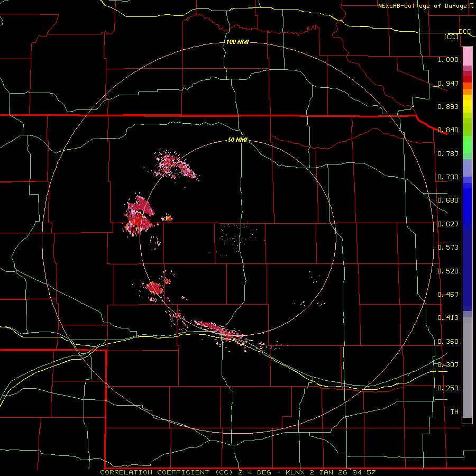The image size is (476, 476).
Task: Click the bright green segment of the color bar
Action: (467, 144)
